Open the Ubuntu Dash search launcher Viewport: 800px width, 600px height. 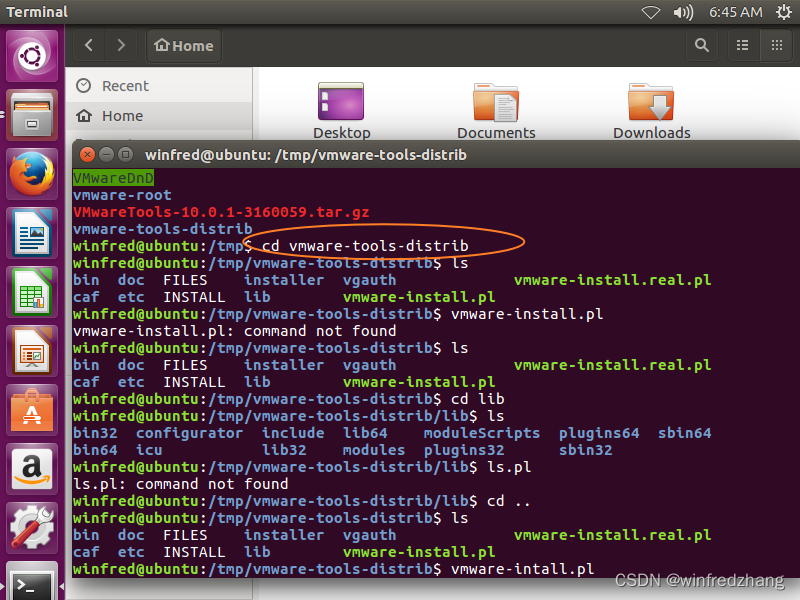pyautogui.click(x=32, y=56)
